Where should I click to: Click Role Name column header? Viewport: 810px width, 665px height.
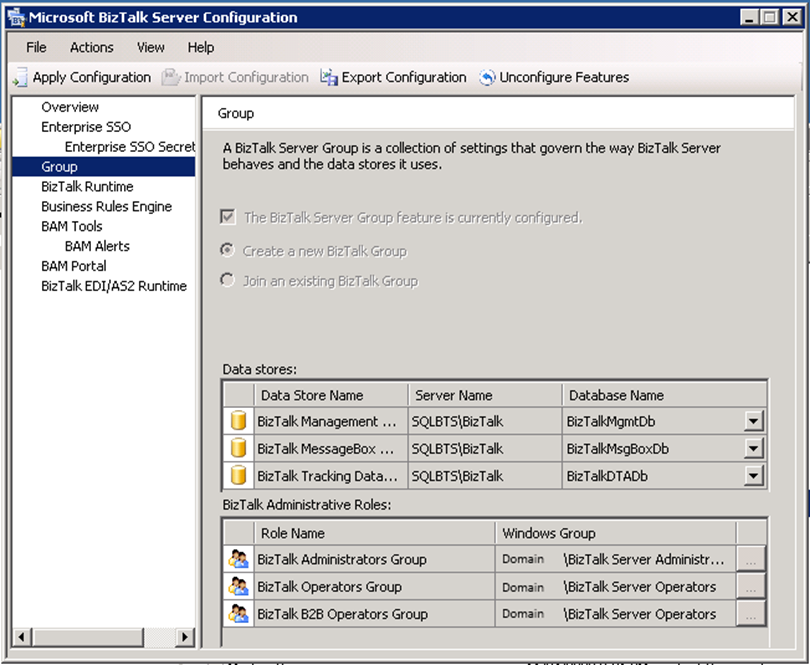pos(375,533)
